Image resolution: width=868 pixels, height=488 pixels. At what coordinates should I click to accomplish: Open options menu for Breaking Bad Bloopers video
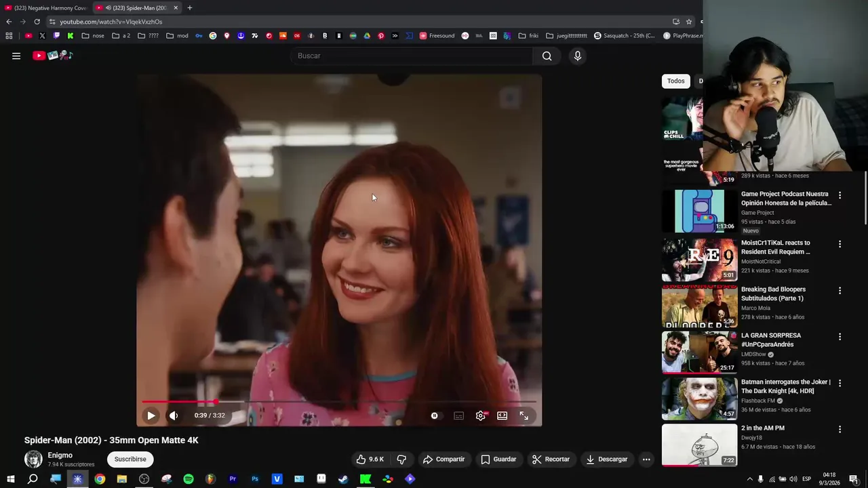(840, 291)
